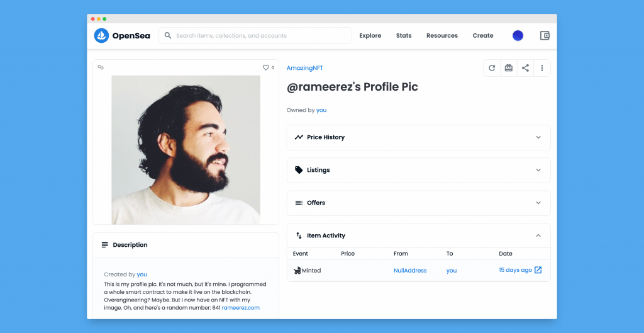Viewport: 644px width, 333px height.
Task: Open the Create page
Action: (x=482, y=36)
